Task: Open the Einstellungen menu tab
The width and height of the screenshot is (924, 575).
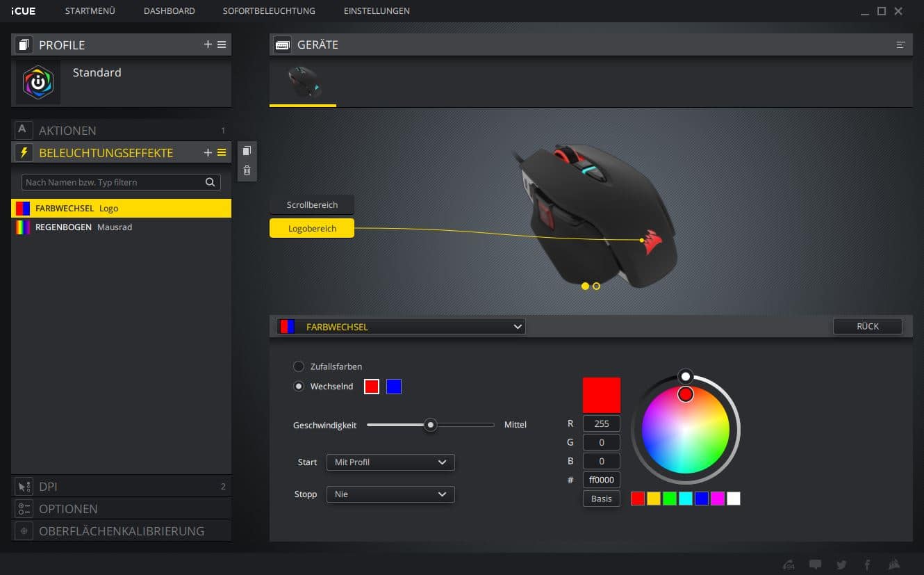Action: (377, 11)
